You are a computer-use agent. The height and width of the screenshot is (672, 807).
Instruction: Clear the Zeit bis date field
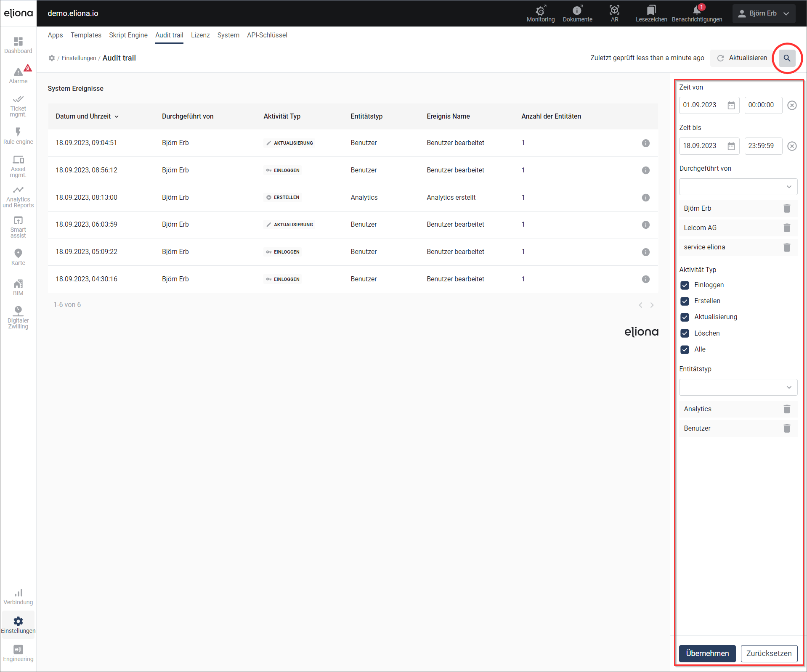tap(791, 146)
